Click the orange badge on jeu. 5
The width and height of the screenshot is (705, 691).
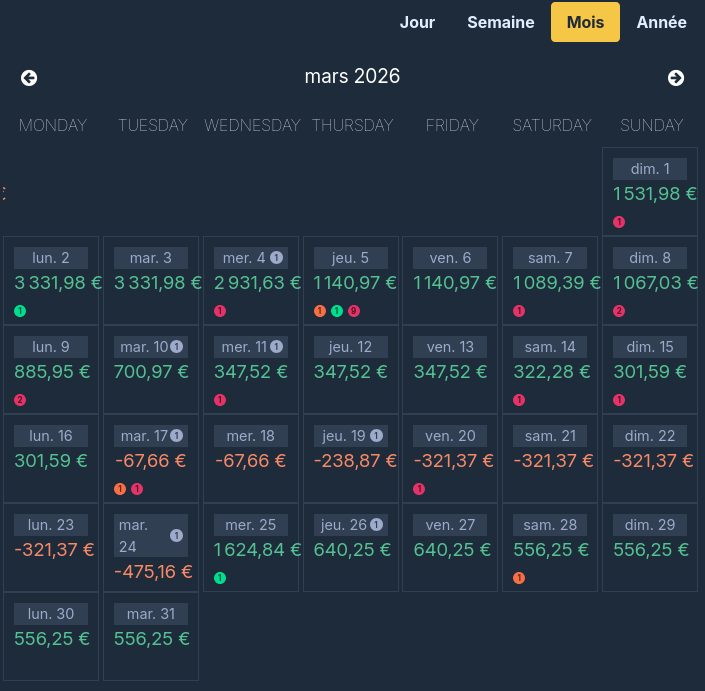(x=320, y=311)
